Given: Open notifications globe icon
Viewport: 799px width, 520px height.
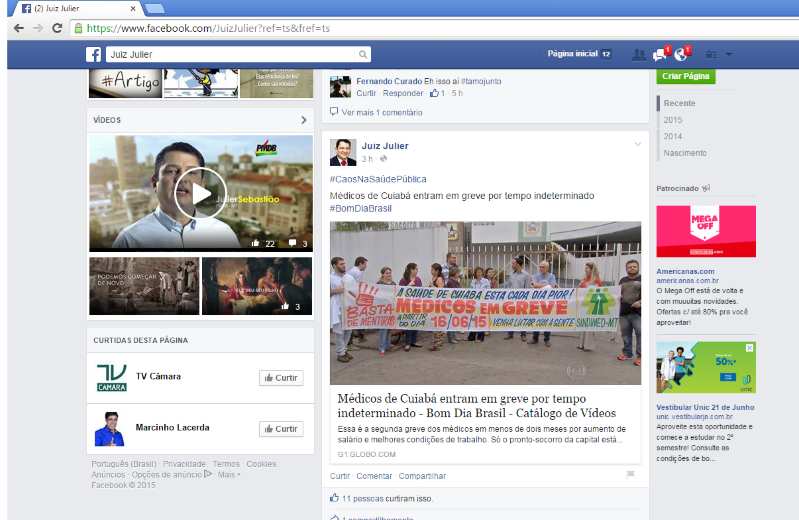Looking at the screenshot, I should (681, 54).
